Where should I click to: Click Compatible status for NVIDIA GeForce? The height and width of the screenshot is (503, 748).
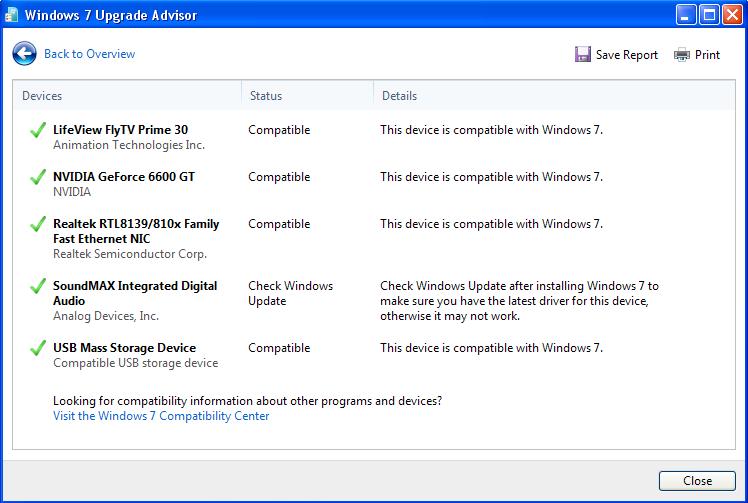(x=279, y=177)
